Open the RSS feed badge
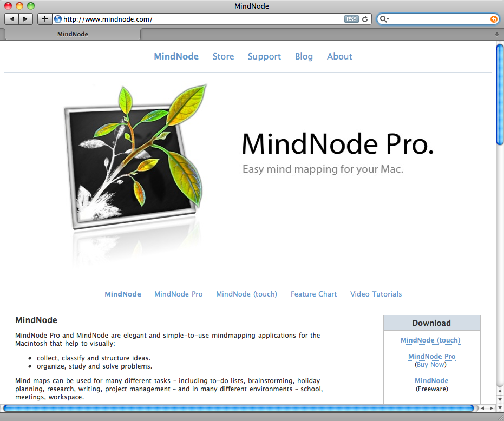This screenshot has height=421, width=504. pos(351,19)
